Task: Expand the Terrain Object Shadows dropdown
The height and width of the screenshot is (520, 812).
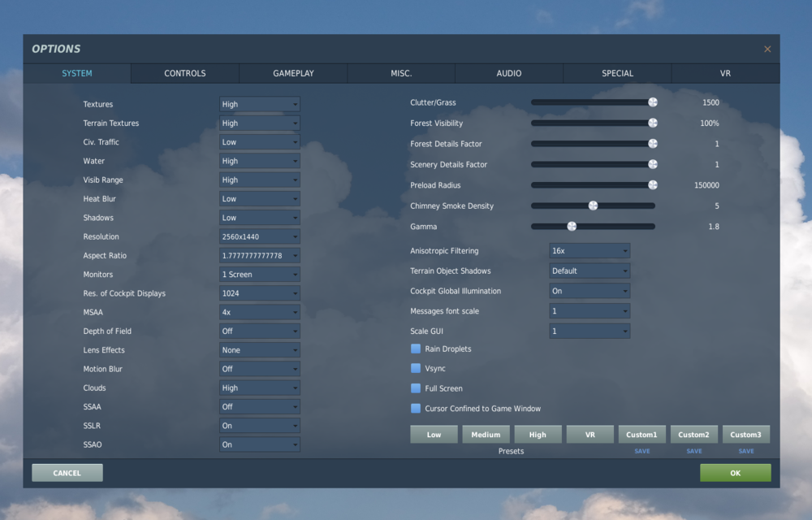Action: 589,271
